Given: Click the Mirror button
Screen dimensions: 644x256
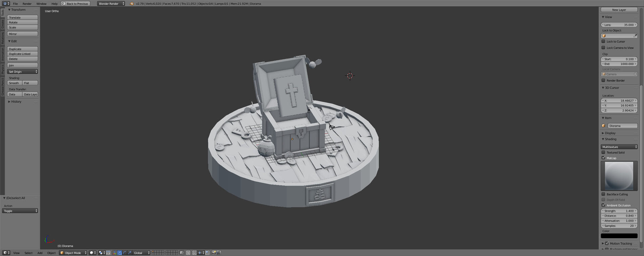Looking at the screenshot, I should point(22,34).
